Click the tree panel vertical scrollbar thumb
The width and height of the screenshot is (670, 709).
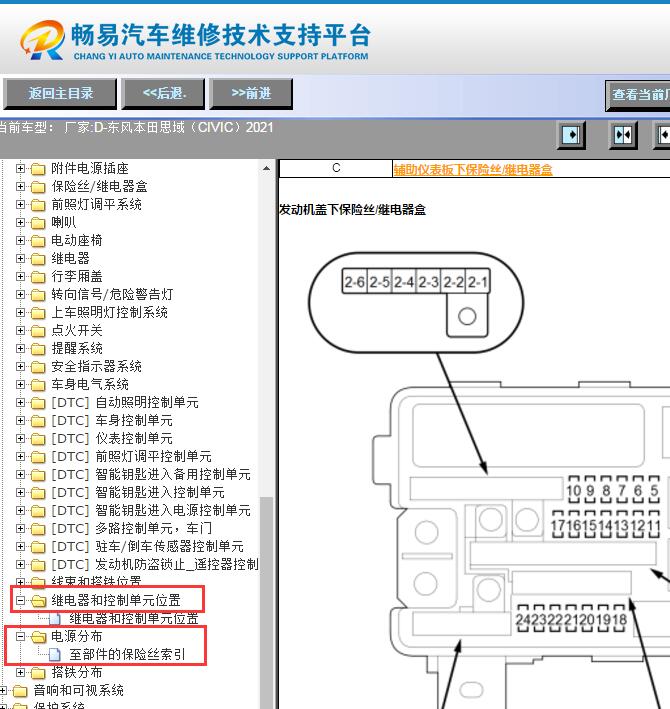click(x=267, y=601)
